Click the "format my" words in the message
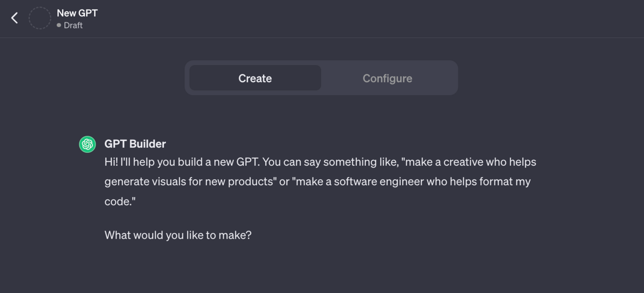Screen dimensions: 644x293 pyautogui.click(x=505, y=182)
